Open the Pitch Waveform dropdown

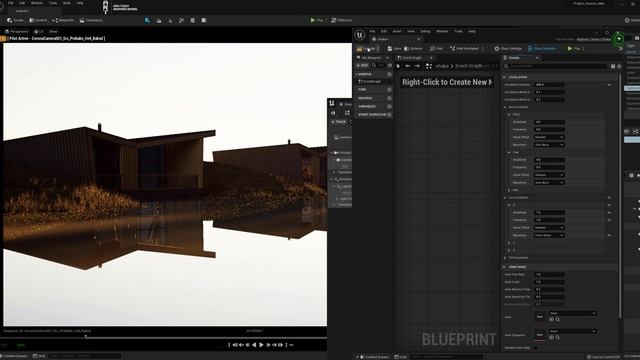click(549, 145)
